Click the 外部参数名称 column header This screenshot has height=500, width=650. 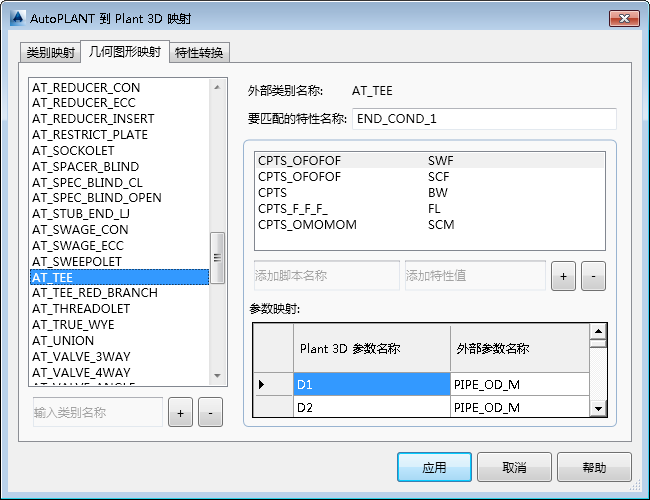point(520,348)
